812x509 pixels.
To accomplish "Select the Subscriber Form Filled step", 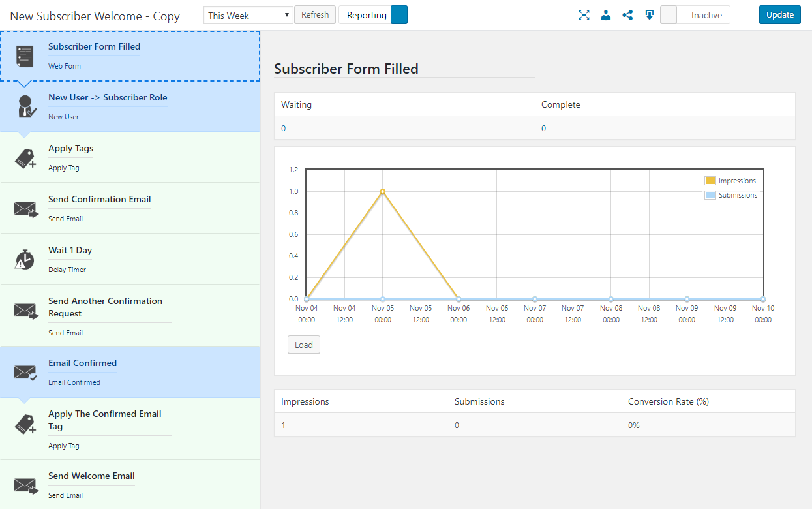I will coord(130,56).
